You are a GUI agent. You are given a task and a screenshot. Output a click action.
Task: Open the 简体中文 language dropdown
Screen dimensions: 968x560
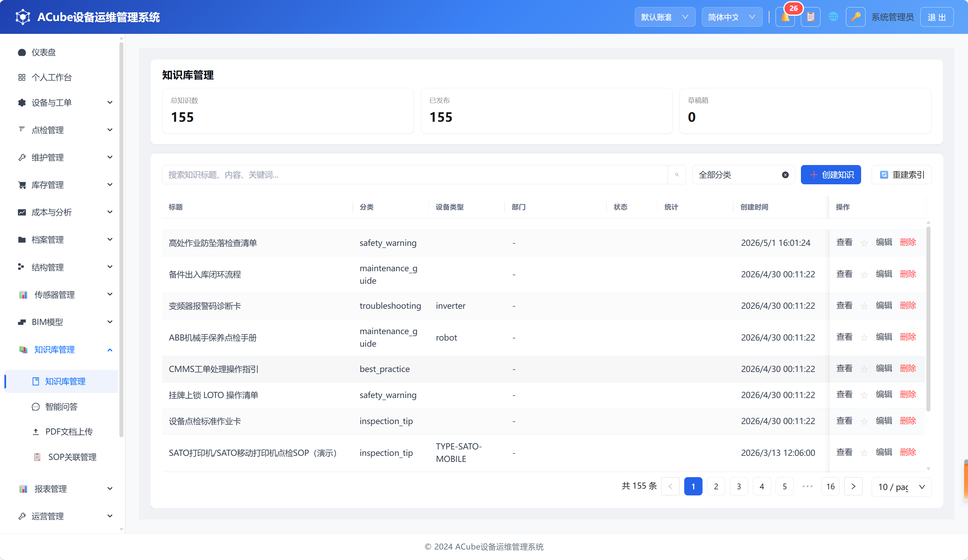click(x=732, y=17)
